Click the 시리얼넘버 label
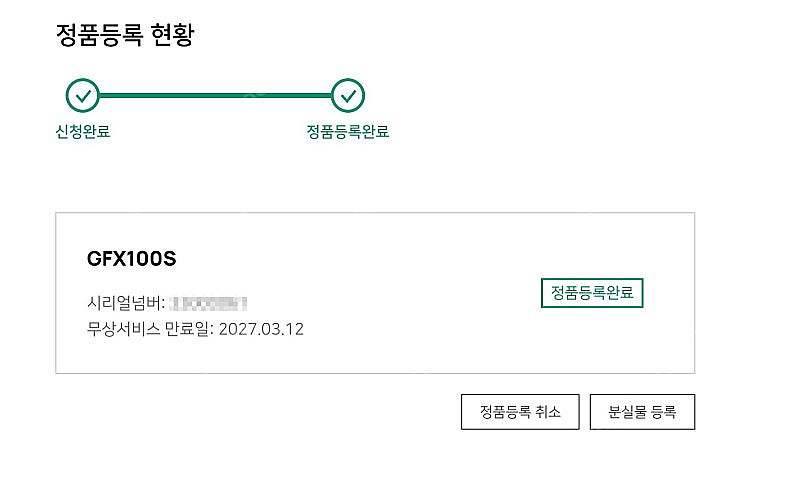This screenshot has width=800, height=482. pos(123,303)
